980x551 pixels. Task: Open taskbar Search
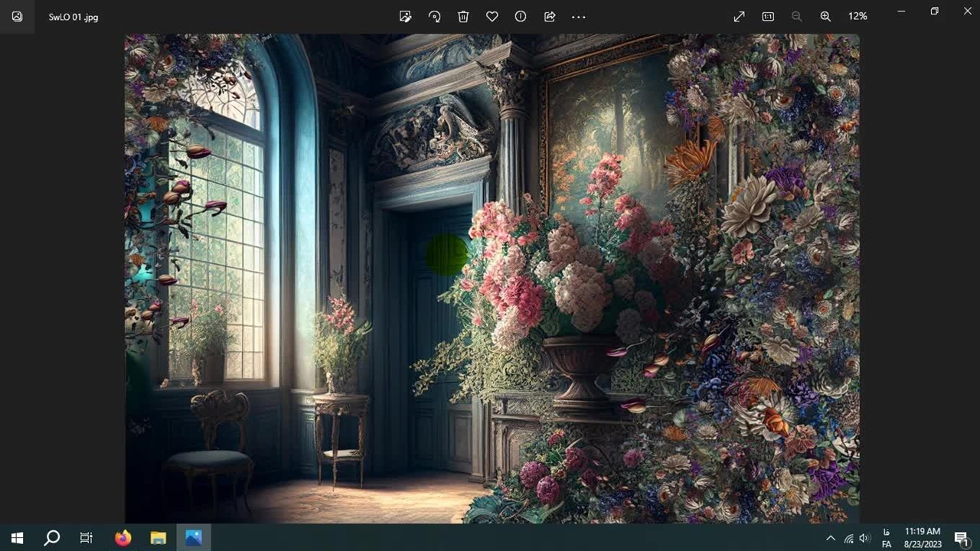[52, 538]
